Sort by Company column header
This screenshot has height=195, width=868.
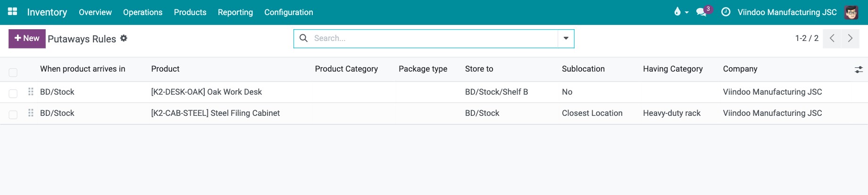740,69
